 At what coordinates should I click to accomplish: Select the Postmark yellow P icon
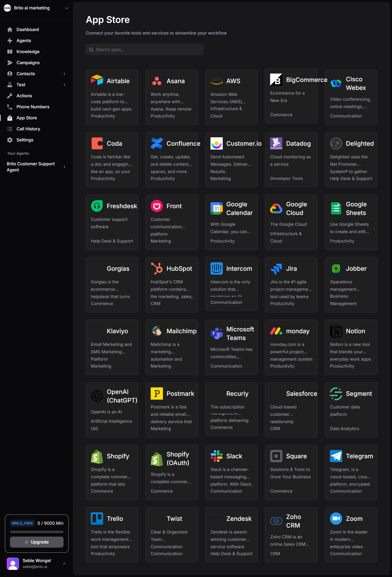coord(157,394)
